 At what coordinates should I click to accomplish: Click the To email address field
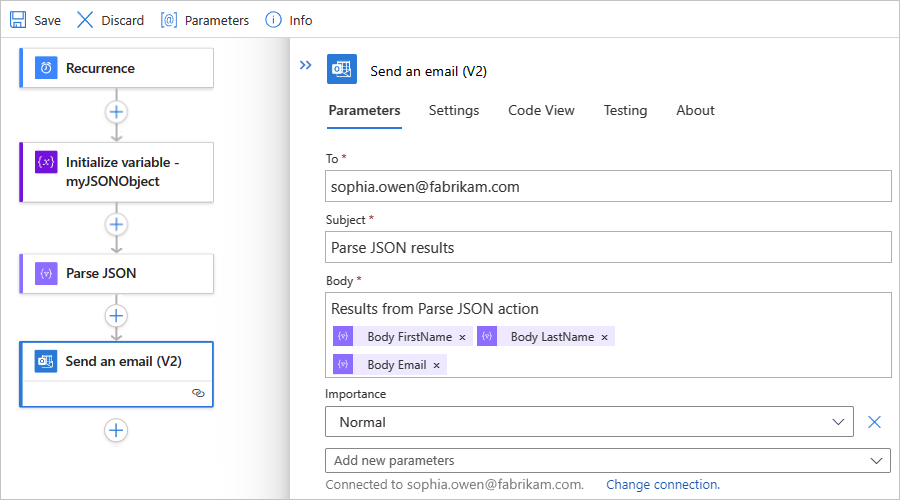pyautogui.click(x=608, y=186)
